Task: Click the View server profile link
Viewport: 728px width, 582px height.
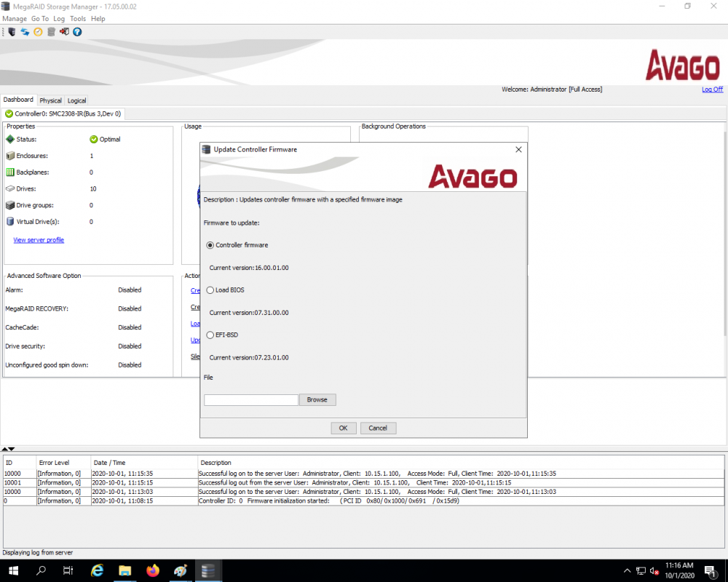Action: 39,240
